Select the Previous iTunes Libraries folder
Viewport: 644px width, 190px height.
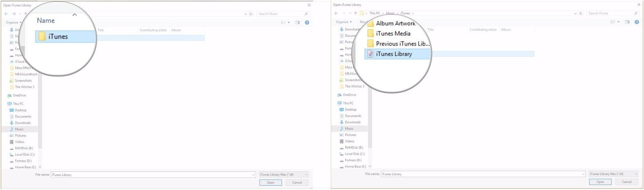click(x=402, y=44)
